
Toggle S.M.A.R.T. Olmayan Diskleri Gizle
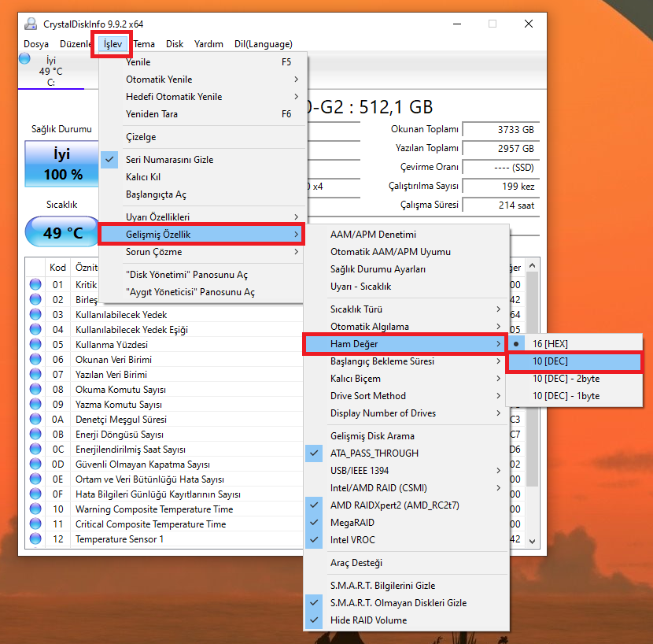point(407,603)
